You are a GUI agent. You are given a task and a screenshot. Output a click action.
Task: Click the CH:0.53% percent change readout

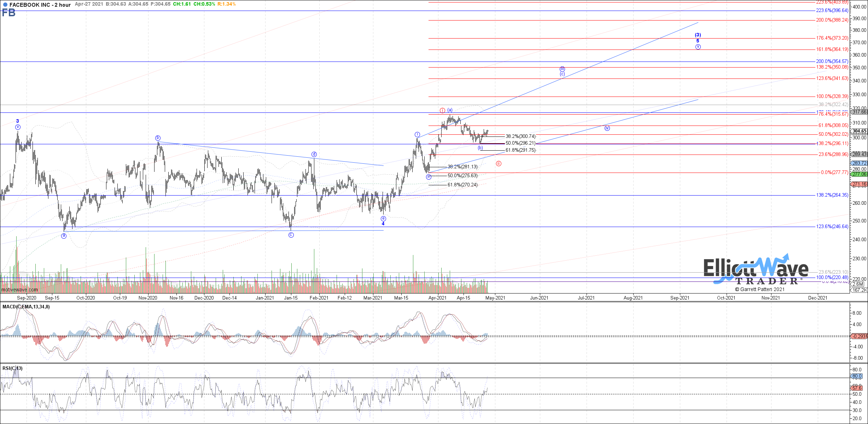point(204,4)
